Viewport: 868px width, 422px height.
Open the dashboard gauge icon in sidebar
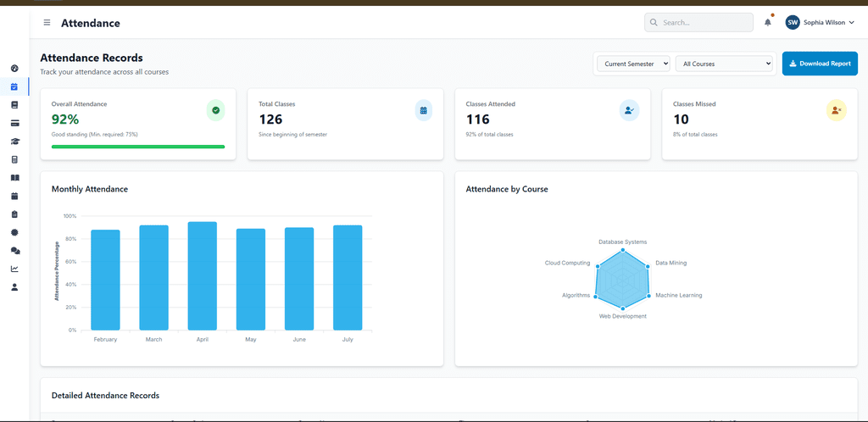point(15,69)
